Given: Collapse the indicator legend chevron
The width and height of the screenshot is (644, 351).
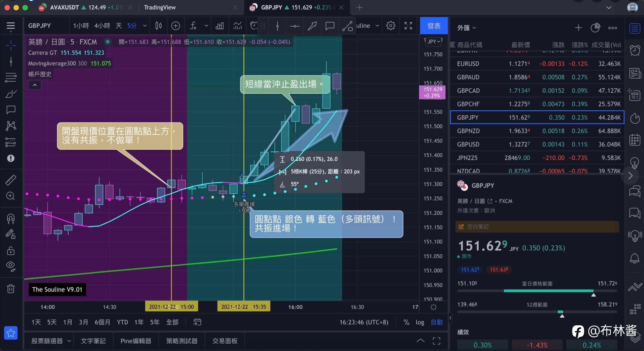Looking at the screenshot, I should pyautogui.click(x=35, y=85).
